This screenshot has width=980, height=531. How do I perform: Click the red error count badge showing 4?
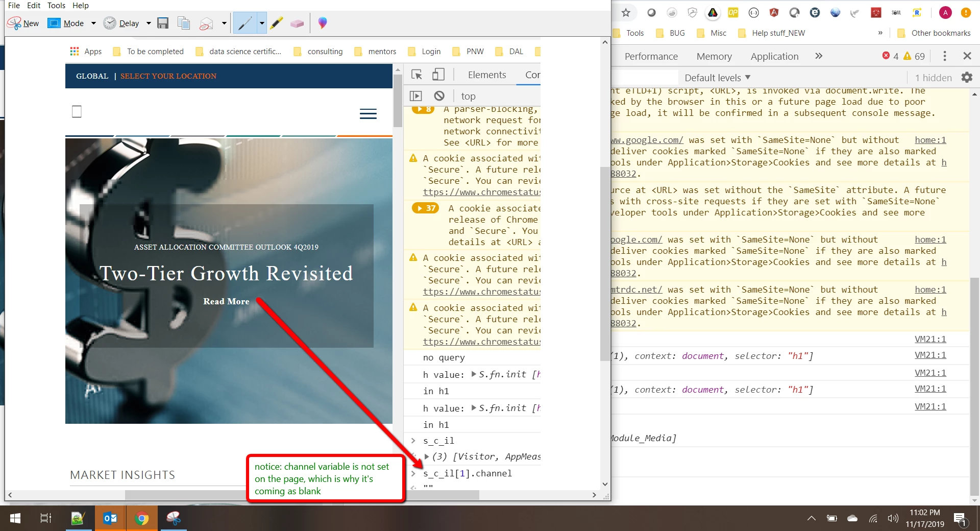[890, 56]
